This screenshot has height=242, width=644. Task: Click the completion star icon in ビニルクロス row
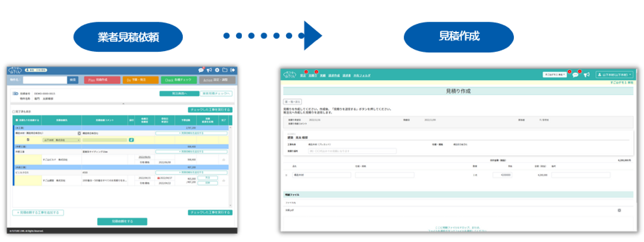coord(224,180)
